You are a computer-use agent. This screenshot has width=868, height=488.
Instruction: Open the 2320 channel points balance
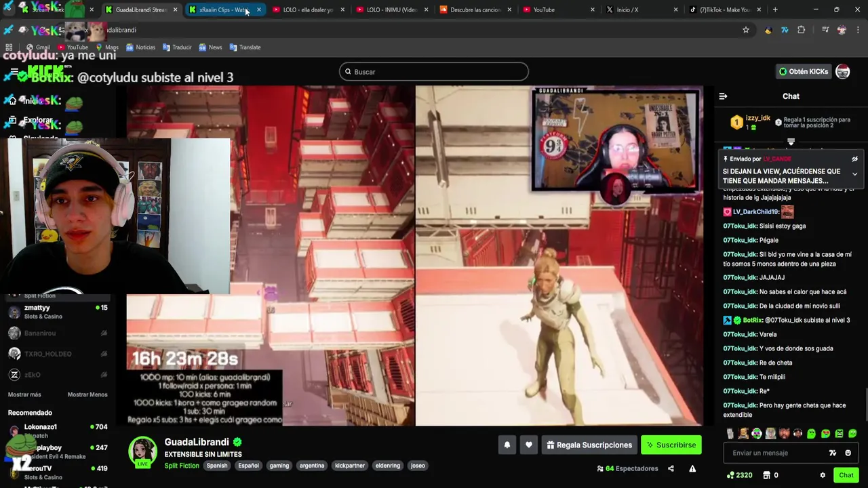[x=739, y=475]
